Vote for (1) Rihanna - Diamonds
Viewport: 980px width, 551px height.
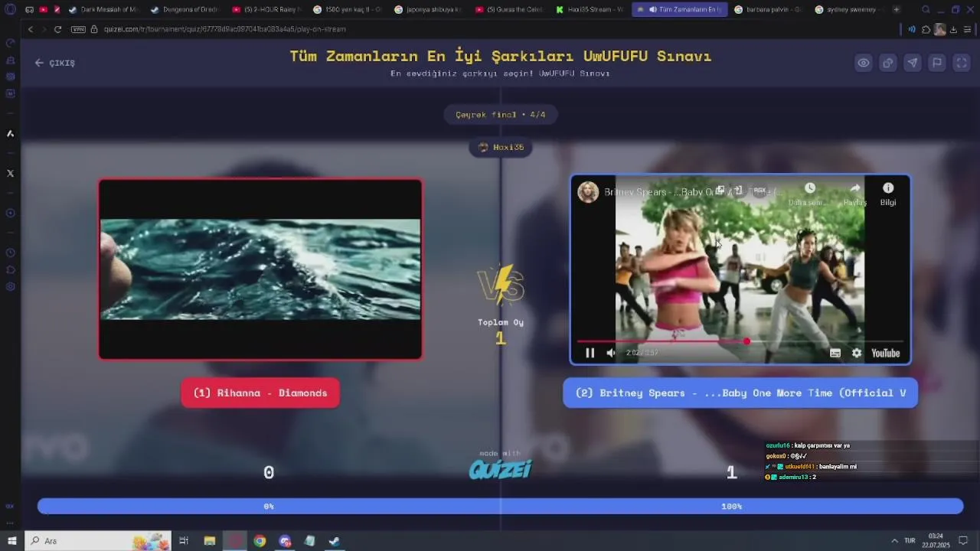pos(260,393)
